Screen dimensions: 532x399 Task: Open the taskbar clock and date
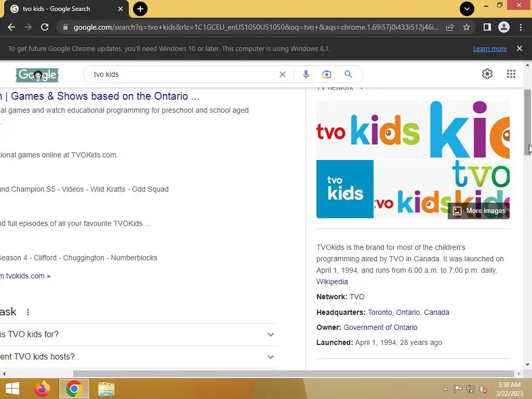coord(509,389)
